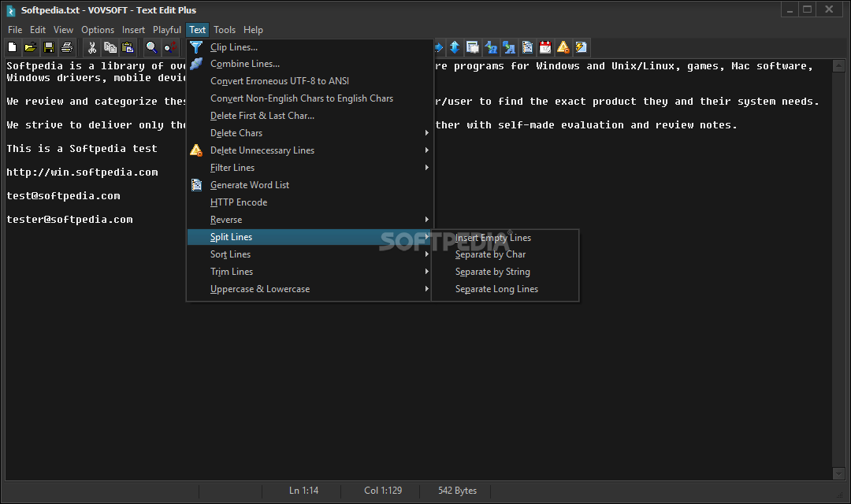Open the View menu
The width and height of the screenshot is (851, 504).
63,30
